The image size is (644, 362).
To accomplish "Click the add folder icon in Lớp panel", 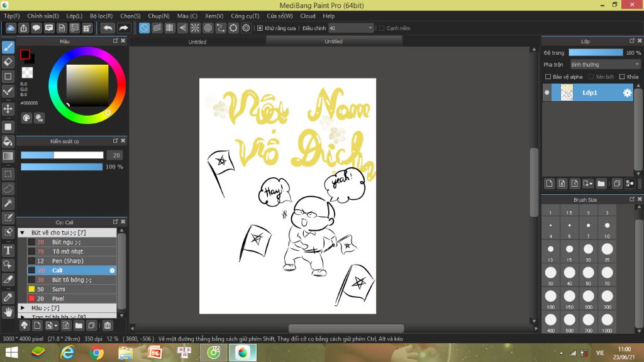I will pos(601,184).
